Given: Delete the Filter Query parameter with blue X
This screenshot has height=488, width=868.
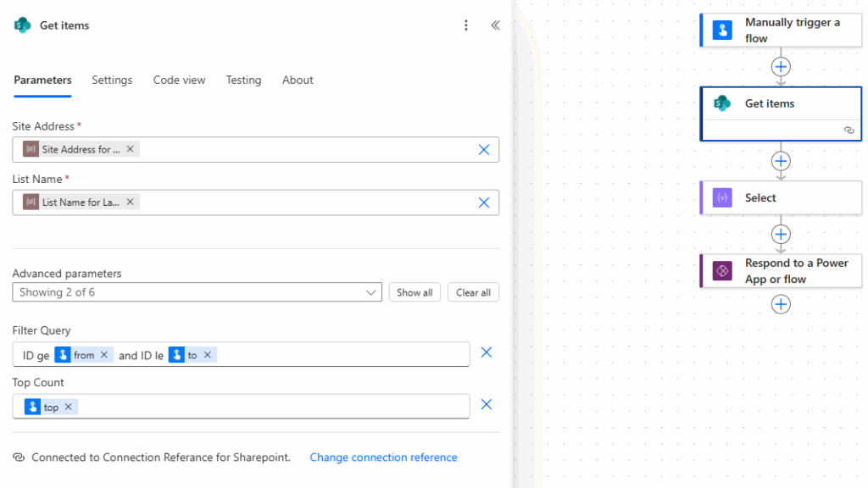Looking at the screenshot, I should (x=487, y=352).
